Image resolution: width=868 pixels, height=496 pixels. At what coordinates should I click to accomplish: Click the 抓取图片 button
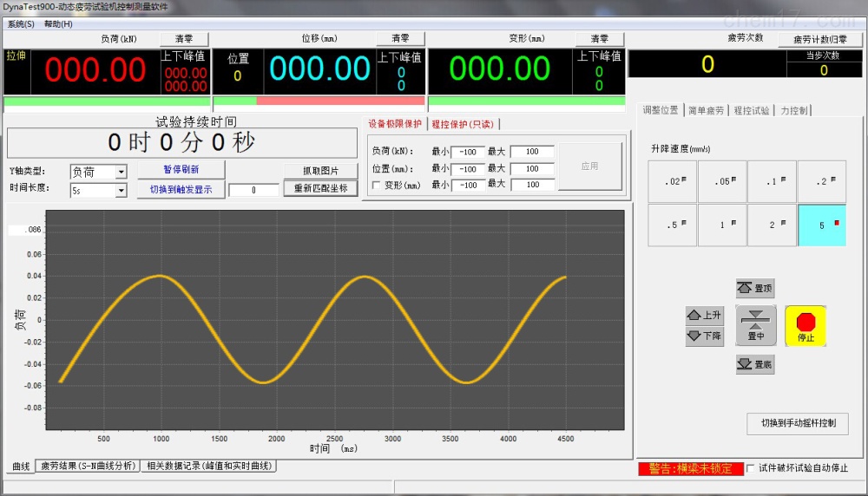click(320, 171)
